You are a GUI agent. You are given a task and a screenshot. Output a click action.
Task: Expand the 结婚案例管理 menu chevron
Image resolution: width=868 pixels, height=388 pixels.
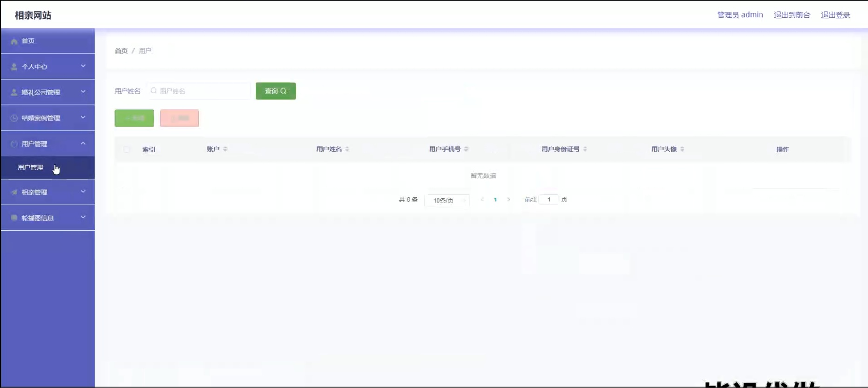pos(83,117)
